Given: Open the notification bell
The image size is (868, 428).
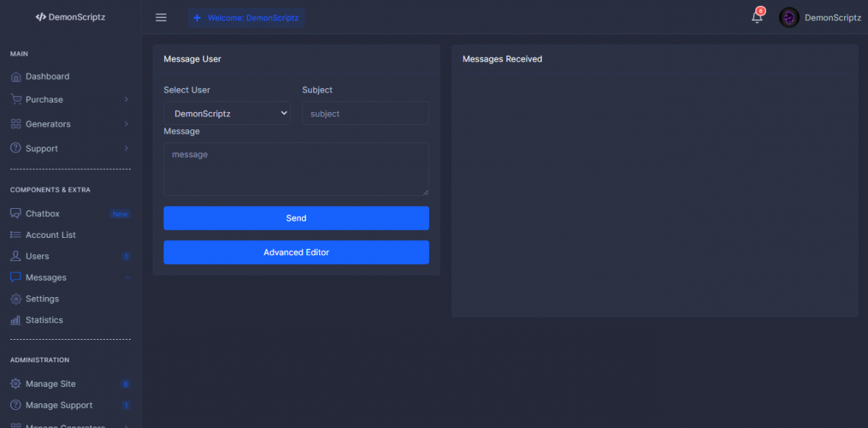Looking at the screenshot, I should (x=757, y=17).
